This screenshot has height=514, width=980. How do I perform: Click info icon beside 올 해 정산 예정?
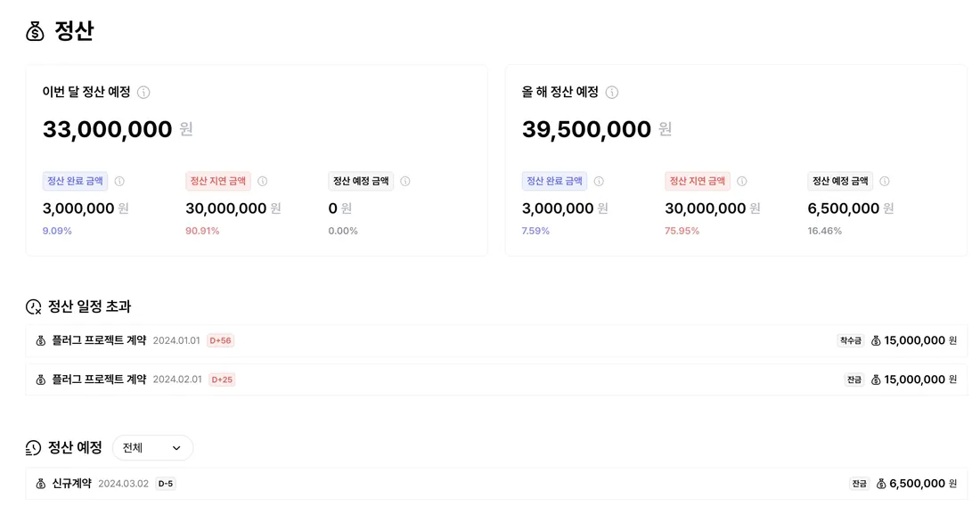tap(612, 93)
